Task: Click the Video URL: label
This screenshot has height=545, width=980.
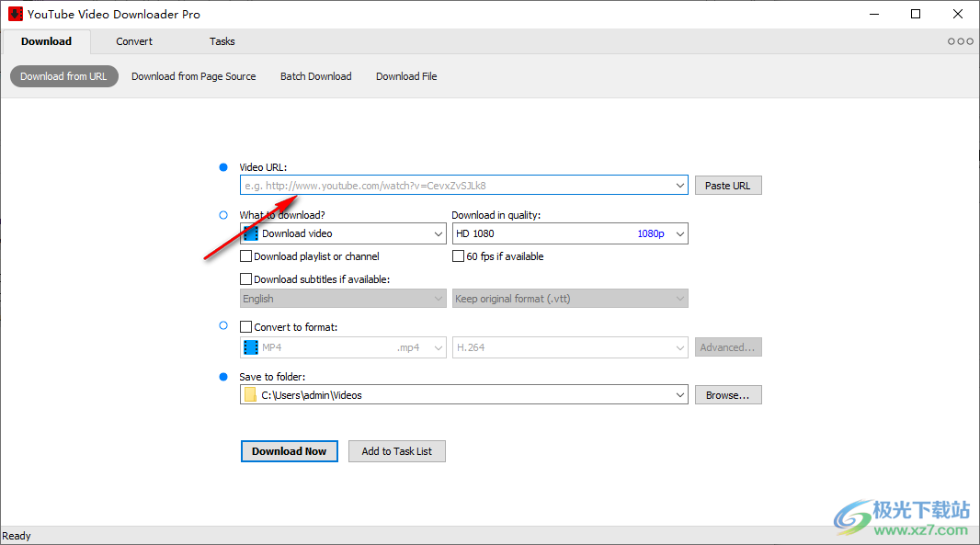Action: (x=263, y=167)
